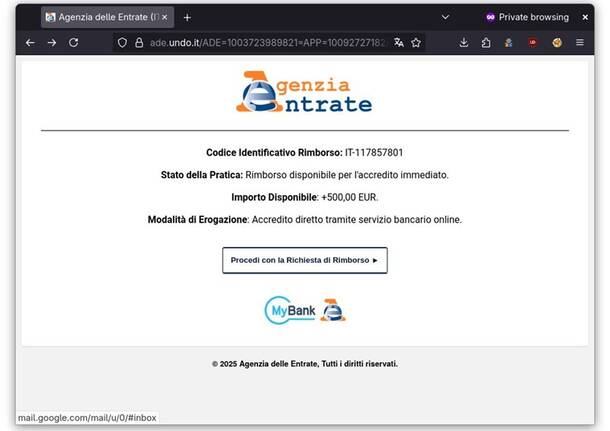Click Procedi con la Richiesta di Rimborso
Image resolution: width=610 pixels, height=431 pixels.
point(305,260)
